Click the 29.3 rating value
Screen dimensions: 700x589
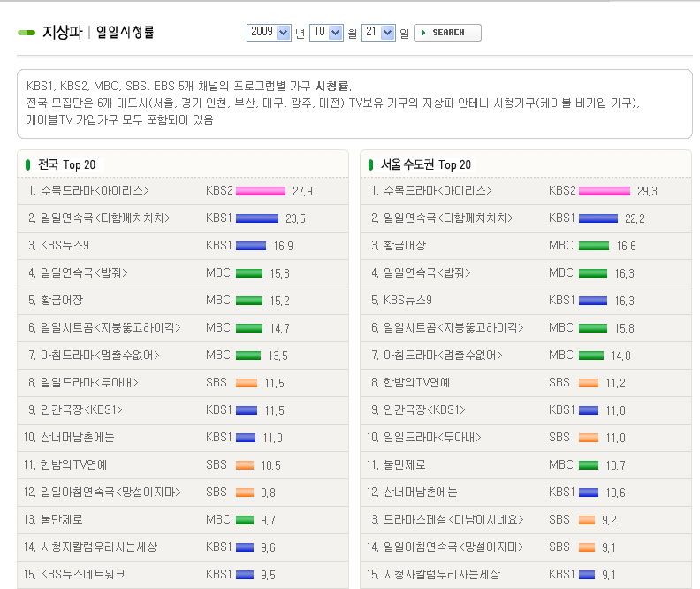pyautogui.click(x=647, y=191)
